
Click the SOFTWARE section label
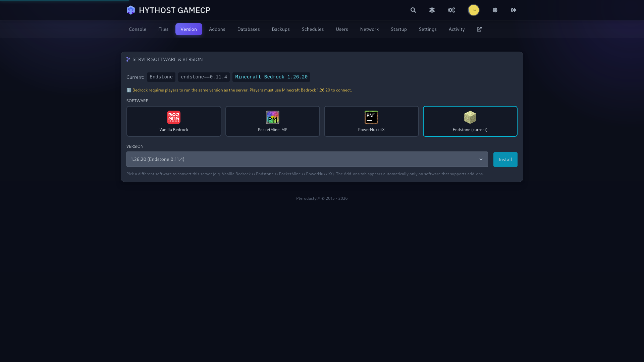click(x=137, y=101)
